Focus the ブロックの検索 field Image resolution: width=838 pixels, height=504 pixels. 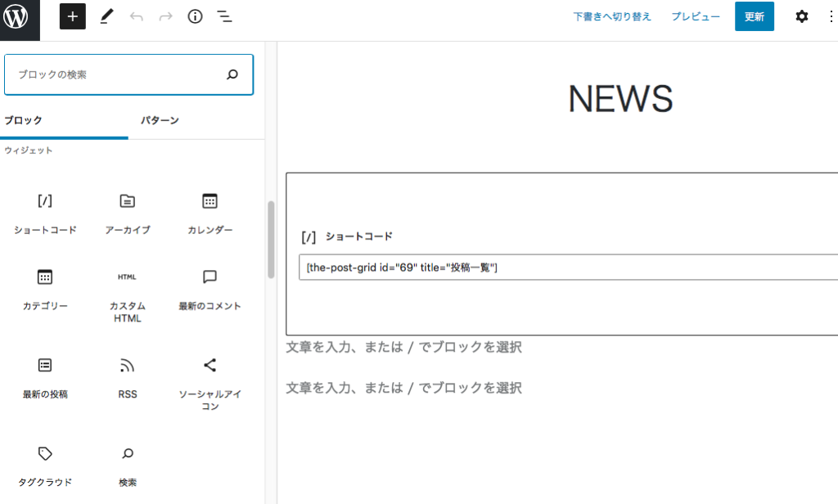tap(128, 74)
